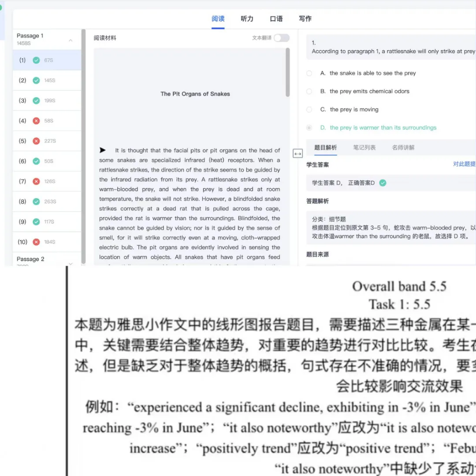Click the 阅读材料 heading
This screenshot has width=476, height=476.
pyautogui.click(x=105, y=38)
